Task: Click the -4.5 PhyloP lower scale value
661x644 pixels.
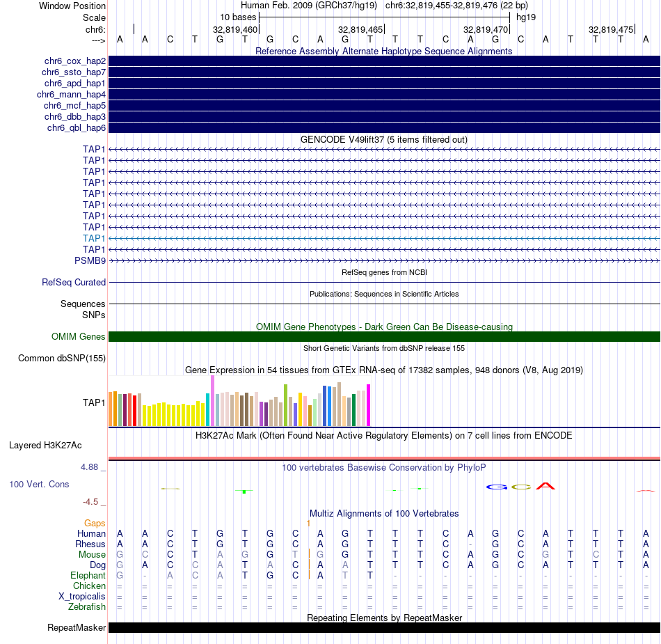Action: tap(90, 501)
